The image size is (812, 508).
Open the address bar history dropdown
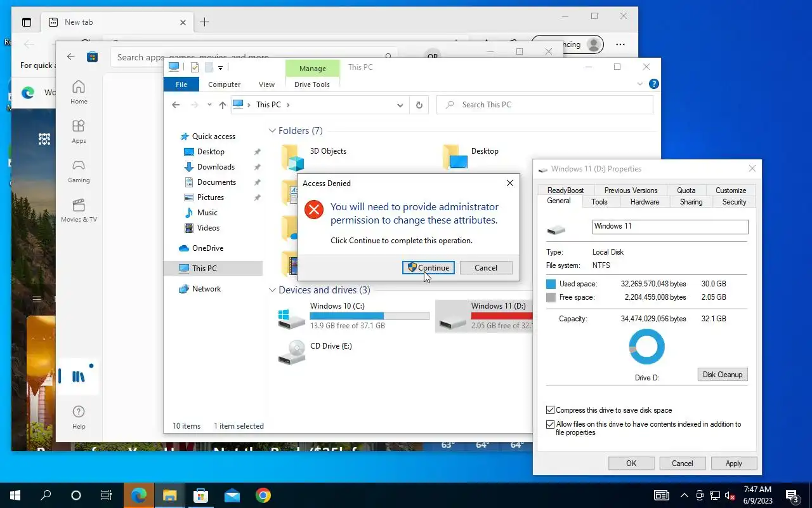[x=400, y=105]
